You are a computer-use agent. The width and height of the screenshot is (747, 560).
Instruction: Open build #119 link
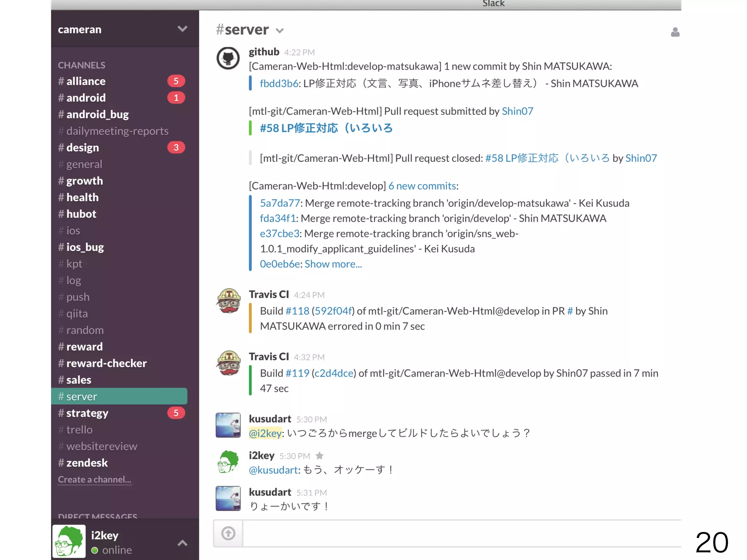(x=297, y=373)
